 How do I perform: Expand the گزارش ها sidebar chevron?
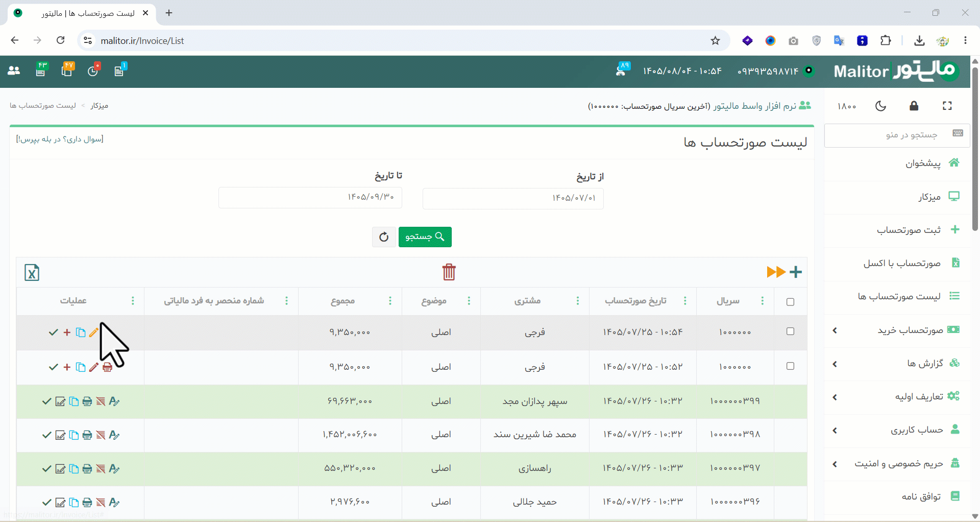(835, 364)
